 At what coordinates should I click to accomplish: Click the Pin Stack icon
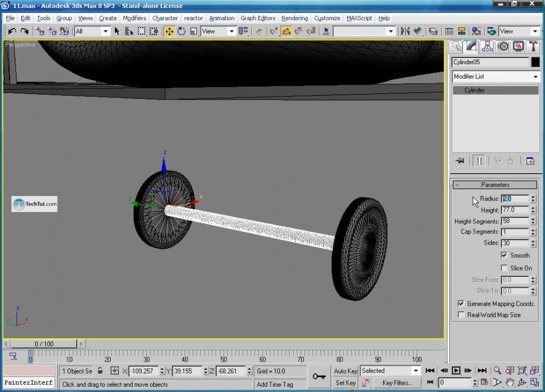460,161
